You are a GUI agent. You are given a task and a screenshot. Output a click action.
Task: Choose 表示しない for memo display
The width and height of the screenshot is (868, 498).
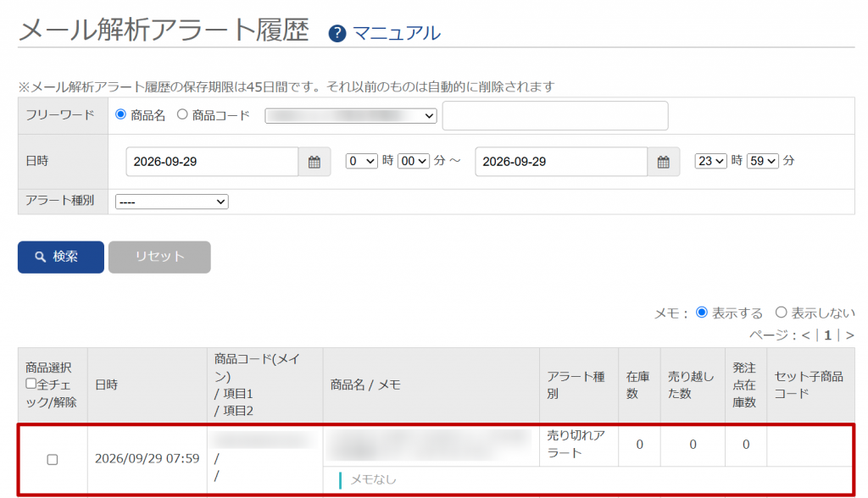tap(781, 312)
